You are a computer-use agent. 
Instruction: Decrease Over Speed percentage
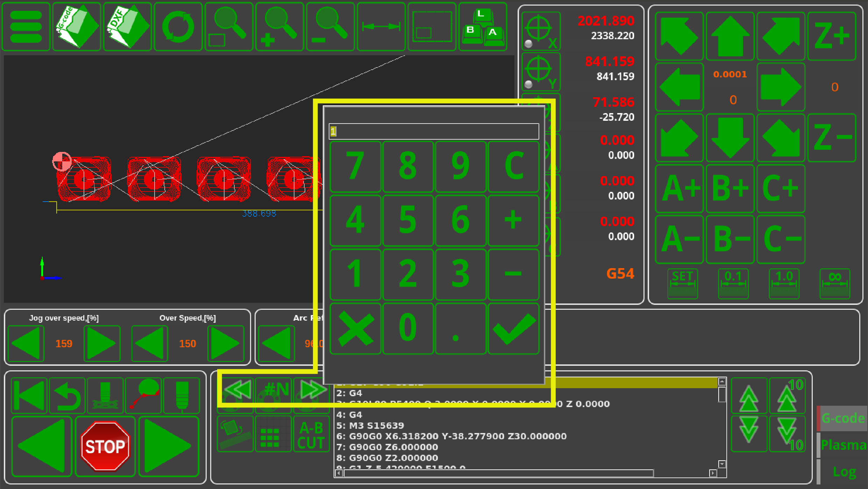149,343
